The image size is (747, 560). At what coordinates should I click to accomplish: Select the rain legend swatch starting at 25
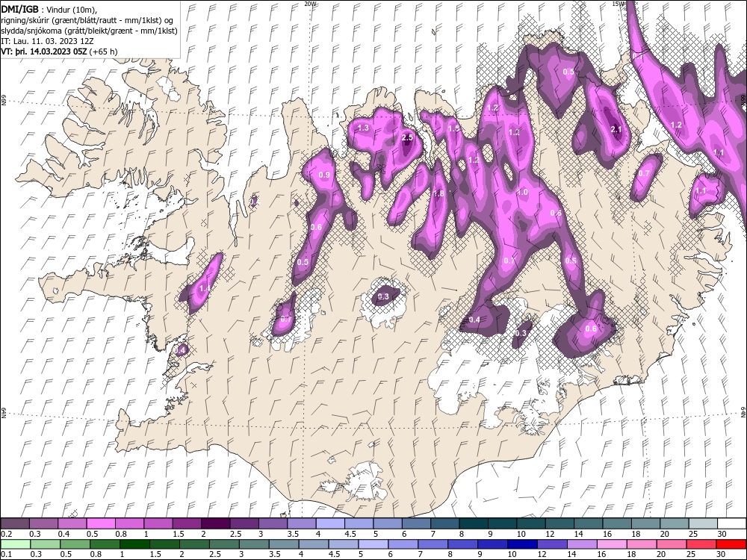pyautogui.click(x=701, y=544)
